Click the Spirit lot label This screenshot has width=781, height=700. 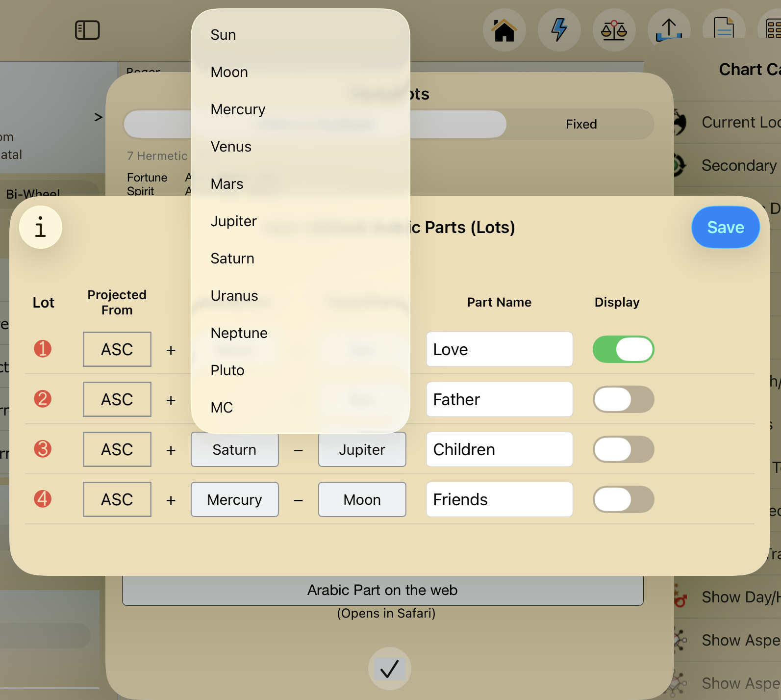[x=141, y=191]
